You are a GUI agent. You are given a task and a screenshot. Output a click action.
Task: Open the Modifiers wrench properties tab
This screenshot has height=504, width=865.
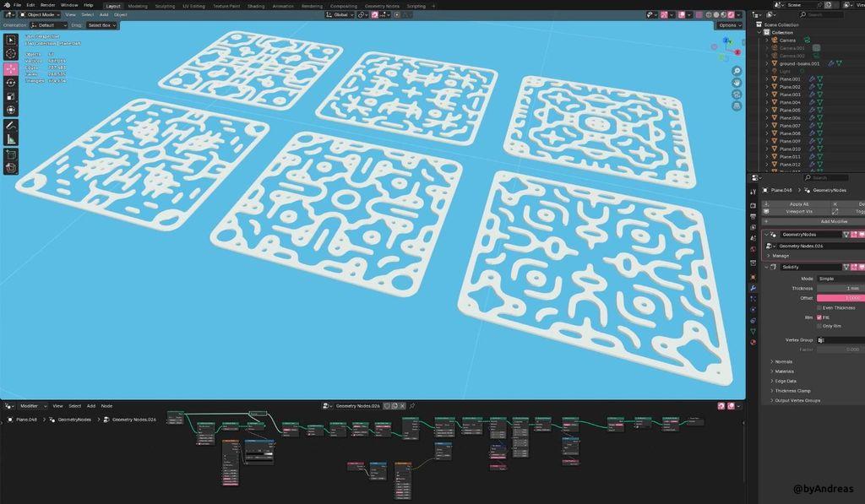click(753, 288)
